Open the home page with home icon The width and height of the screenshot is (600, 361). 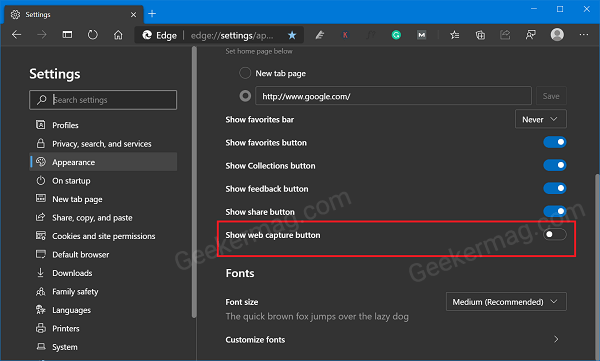[x=118, y=35]
